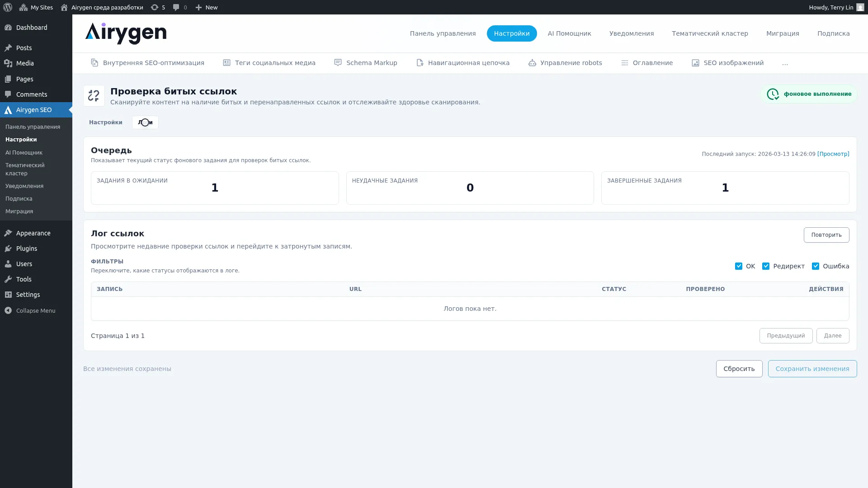Click the Tools wrench icon
The width and height of the screenshot is (868, 488).
point(8,279)
